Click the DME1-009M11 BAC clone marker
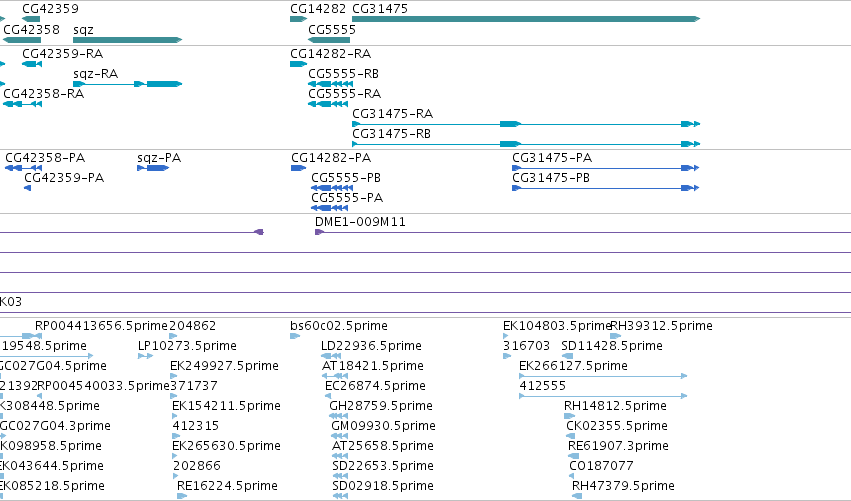Viewport: 851px width, 501px height. point(320,232)
